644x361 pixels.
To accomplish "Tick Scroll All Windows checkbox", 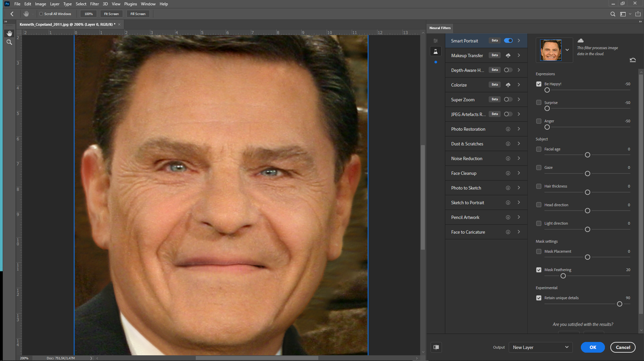I will (41, 14).
